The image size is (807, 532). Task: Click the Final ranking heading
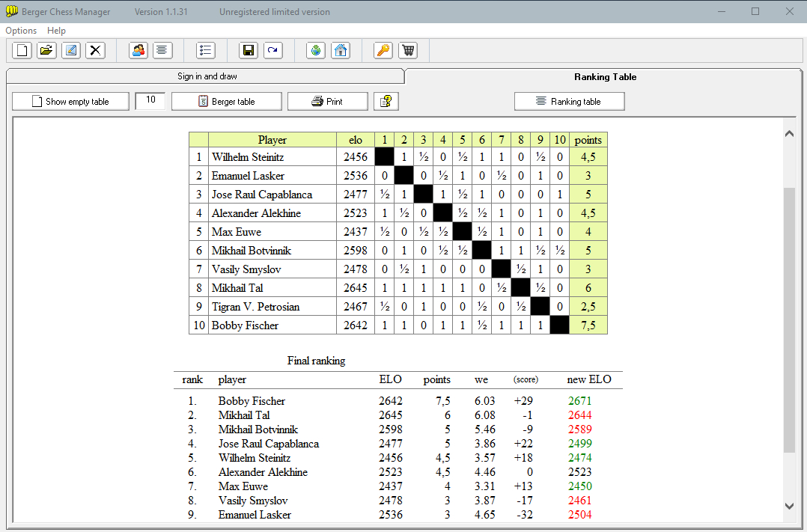pyautogui.click(x=316, y=361)
